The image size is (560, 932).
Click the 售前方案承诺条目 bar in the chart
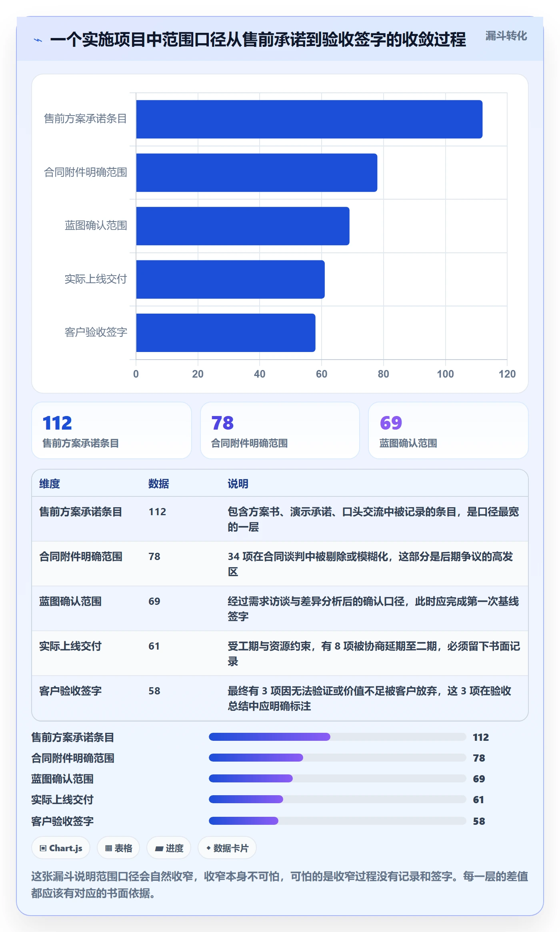coord(309,119)
